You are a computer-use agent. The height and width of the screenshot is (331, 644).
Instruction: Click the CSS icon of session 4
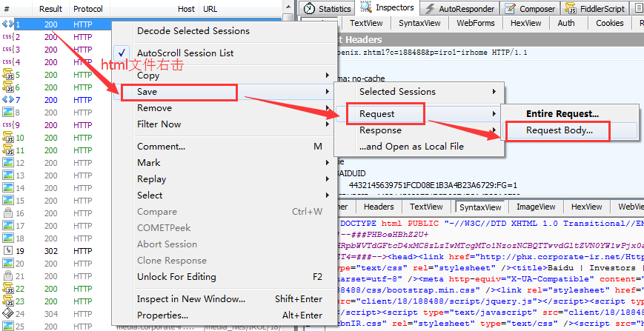tap(8, 62)
